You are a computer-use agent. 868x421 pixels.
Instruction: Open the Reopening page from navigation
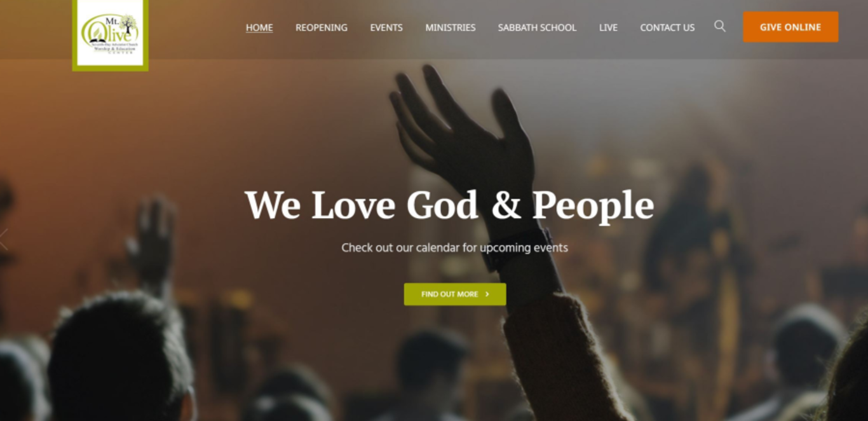click(322, 27)
